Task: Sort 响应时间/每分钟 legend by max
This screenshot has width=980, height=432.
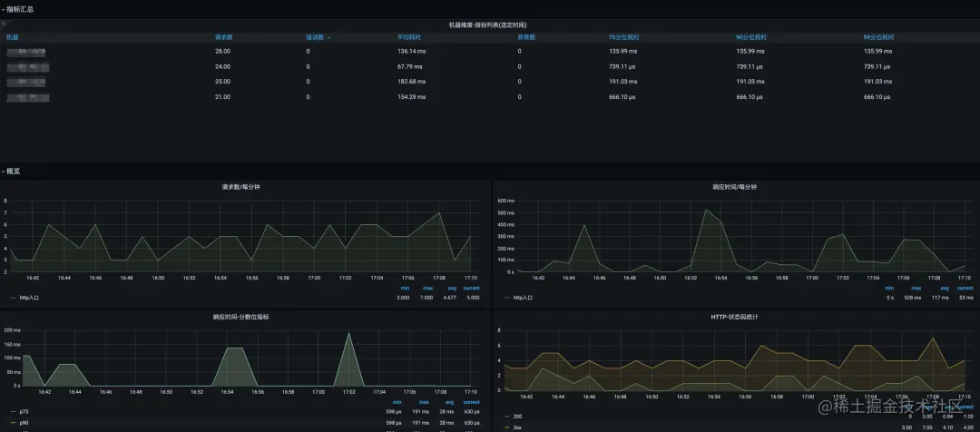Action: 916,289
